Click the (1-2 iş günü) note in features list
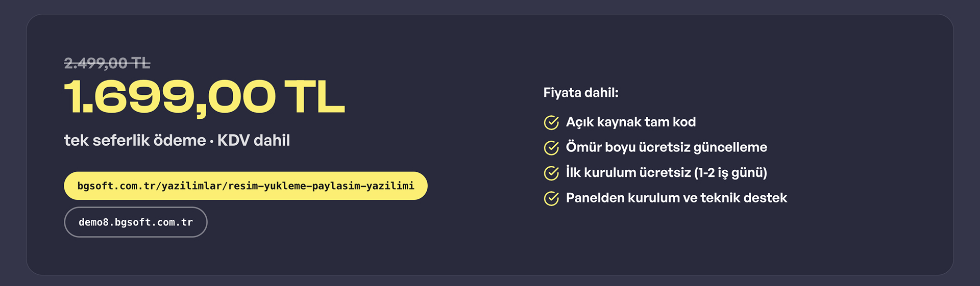The height and width of the screenshot is (286, 980). (730, 173)
